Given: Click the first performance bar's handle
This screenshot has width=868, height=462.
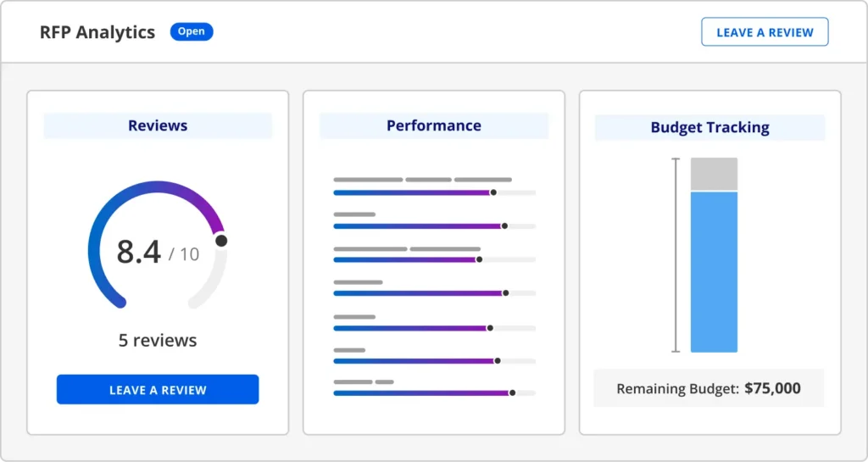Looking at the screenshot, I should point(493,192).
